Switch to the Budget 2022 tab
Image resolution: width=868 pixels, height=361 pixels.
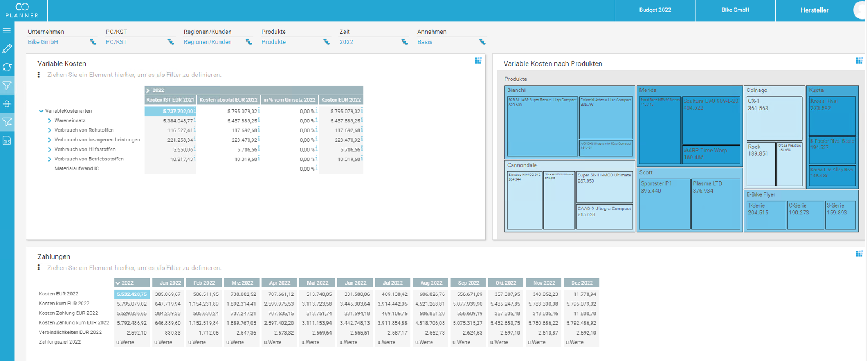point(654,10)
